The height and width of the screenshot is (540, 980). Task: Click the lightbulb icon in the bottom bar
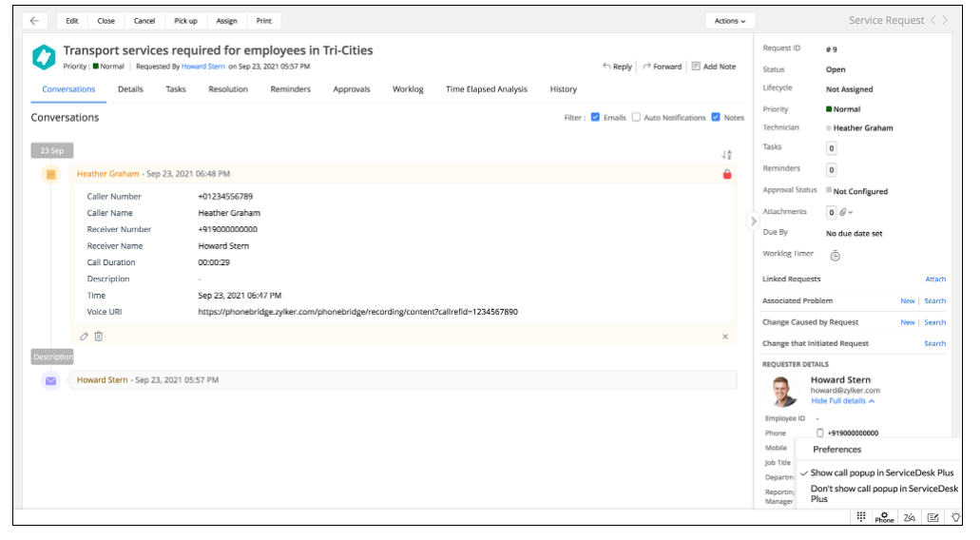pos(955,517)
